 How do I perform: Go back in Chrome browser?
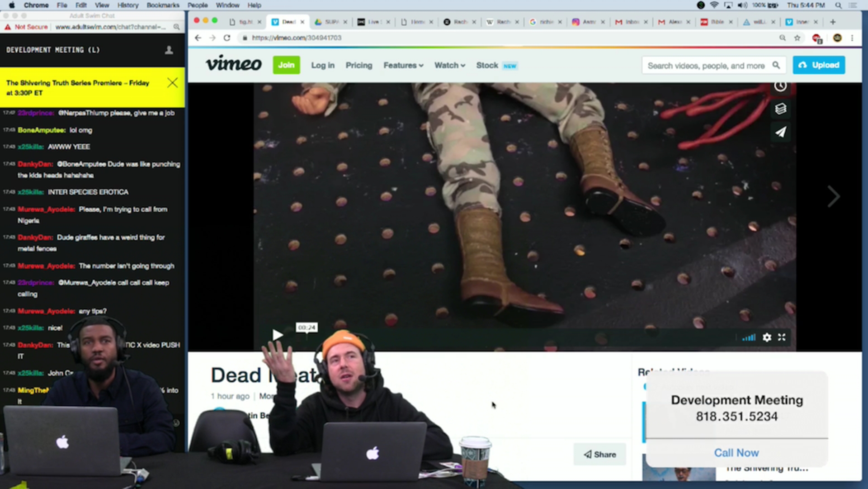click(x=198, y=38)
